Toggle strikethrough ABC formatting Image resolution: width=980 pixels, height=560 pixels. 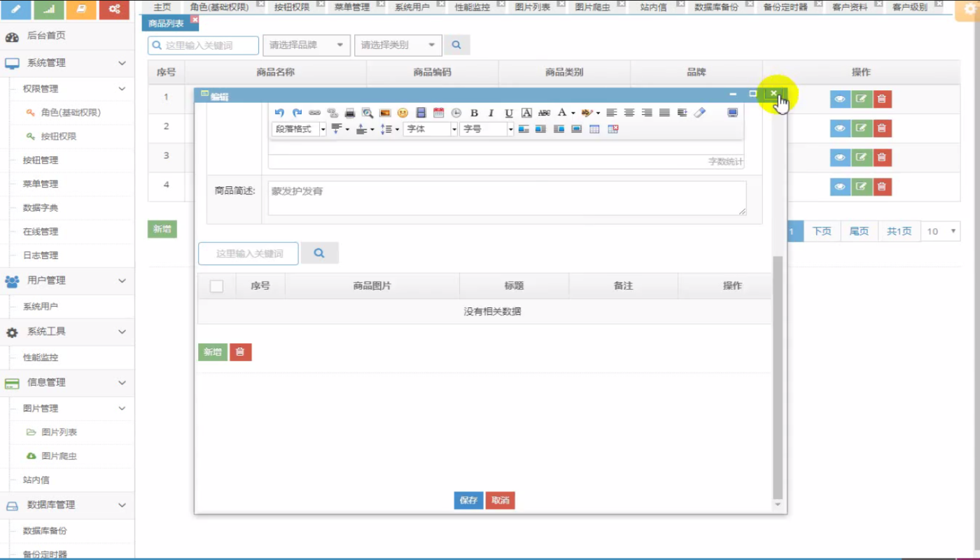[x=544, y=113]
